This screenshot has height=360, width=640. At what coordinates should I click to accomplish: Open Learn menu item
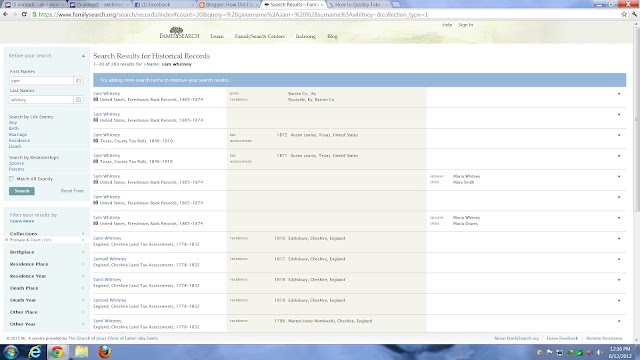217,36
